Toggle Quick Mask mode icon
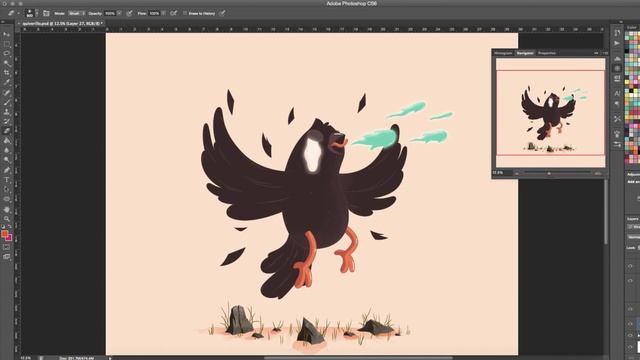Viewport: 640px width, 360px height. point(7,247)
